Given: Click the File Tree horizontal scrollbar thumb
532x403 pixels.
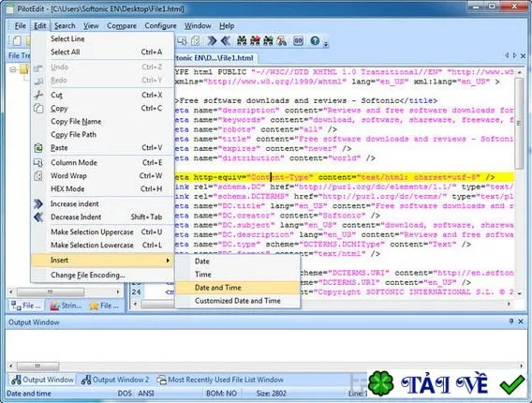Looking at the screenshot, I should tap(51, 292).
